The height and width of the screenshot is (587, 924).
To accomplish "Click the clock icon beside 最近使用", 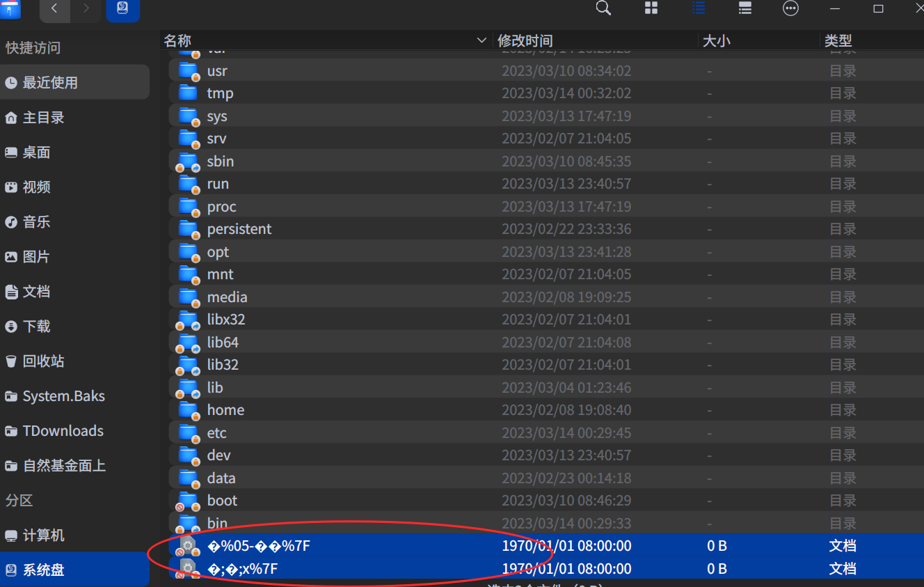I will tap(11, 83).
